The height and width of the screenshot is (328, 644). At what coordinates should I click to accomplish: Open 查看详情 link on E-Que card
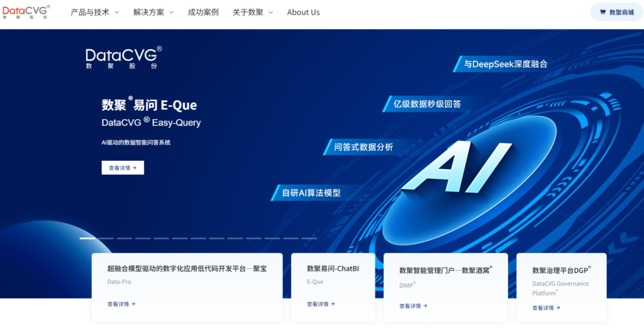tap(321, 304)
